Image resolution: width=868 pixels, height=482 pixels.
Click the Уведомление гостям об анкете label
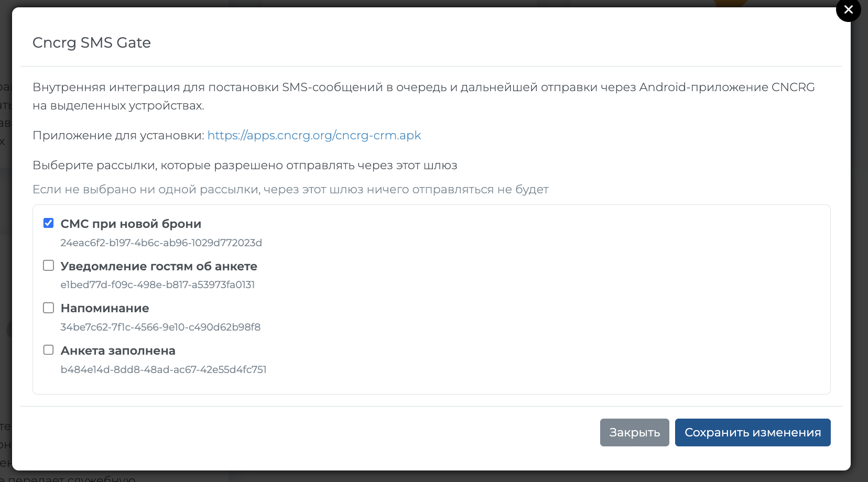pos(159,266)
